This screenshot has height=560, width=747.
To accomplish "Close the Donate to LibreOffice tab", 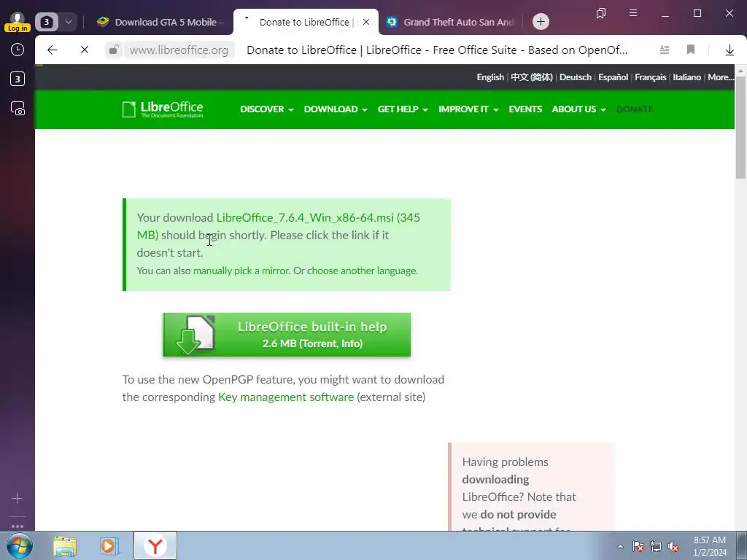I will click(x=366, y=22).
